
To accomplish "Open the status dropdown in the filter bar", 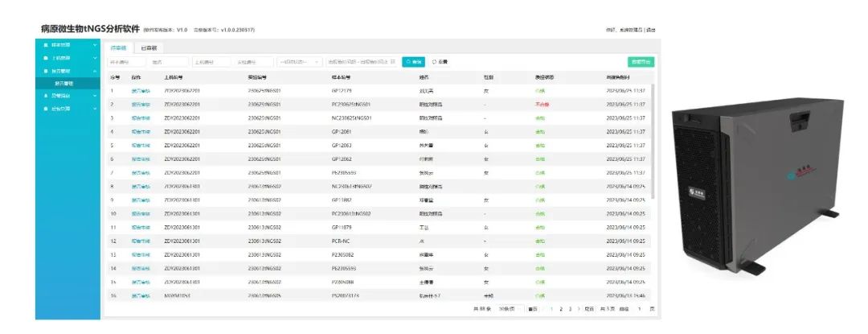I will click(x=299, y=61).
